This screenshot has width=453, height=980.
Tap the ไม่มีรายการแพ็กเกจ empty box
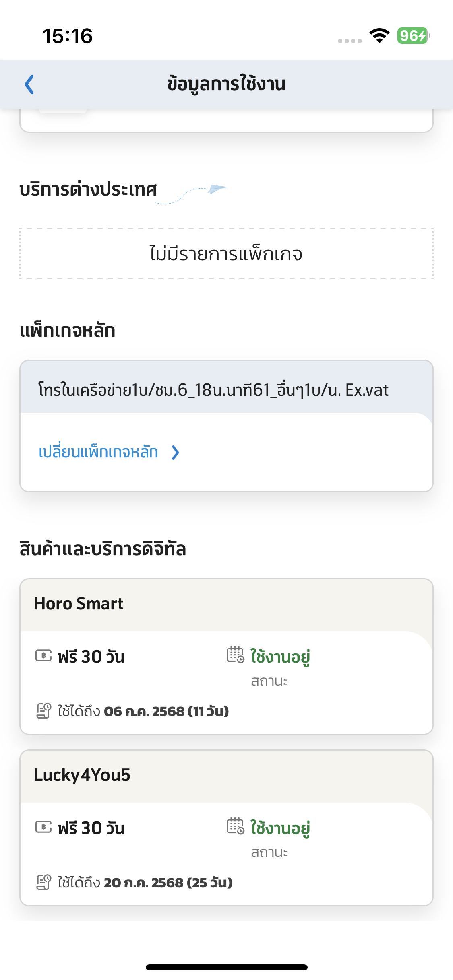(226, 253)
